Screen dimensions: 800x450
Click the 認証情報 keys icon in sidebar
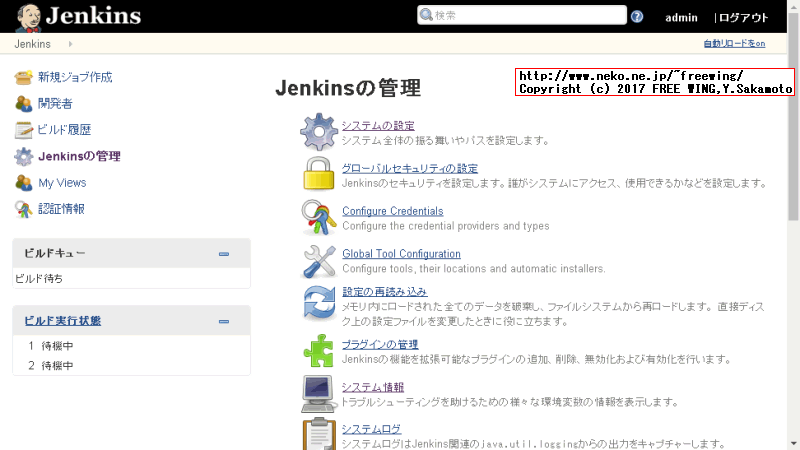coord(23,209)
